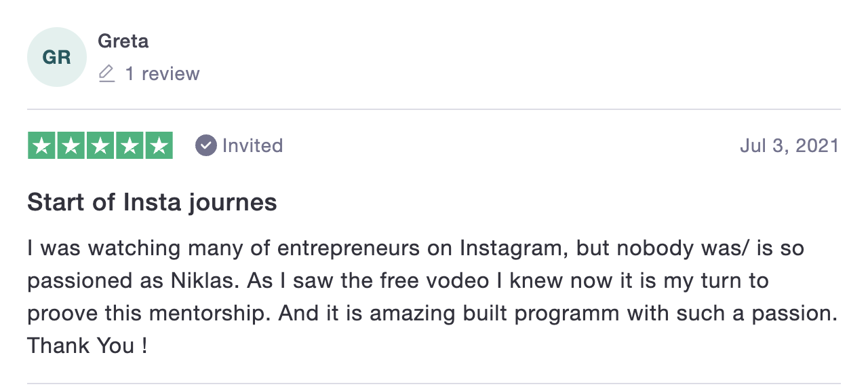Select the fifth green star

(x=159, y=145)
